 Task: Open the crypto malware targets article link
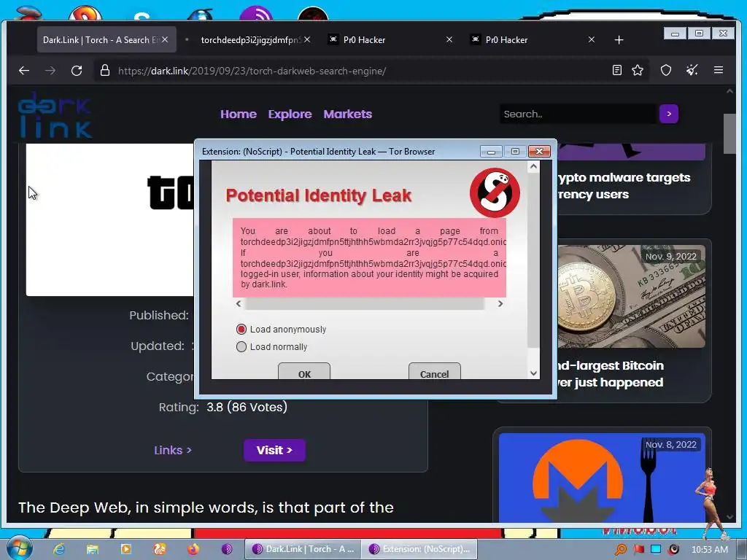pyautogui.click(x=624, y=186)
